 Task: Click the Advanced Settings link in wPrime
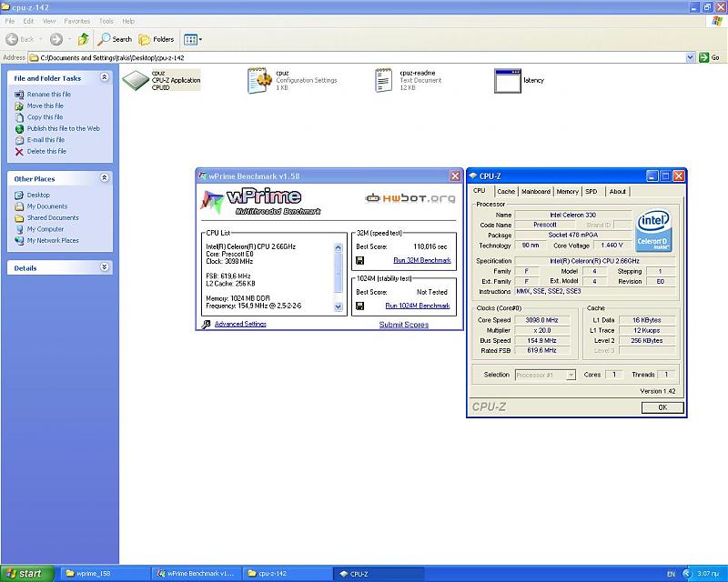(240, 324)
